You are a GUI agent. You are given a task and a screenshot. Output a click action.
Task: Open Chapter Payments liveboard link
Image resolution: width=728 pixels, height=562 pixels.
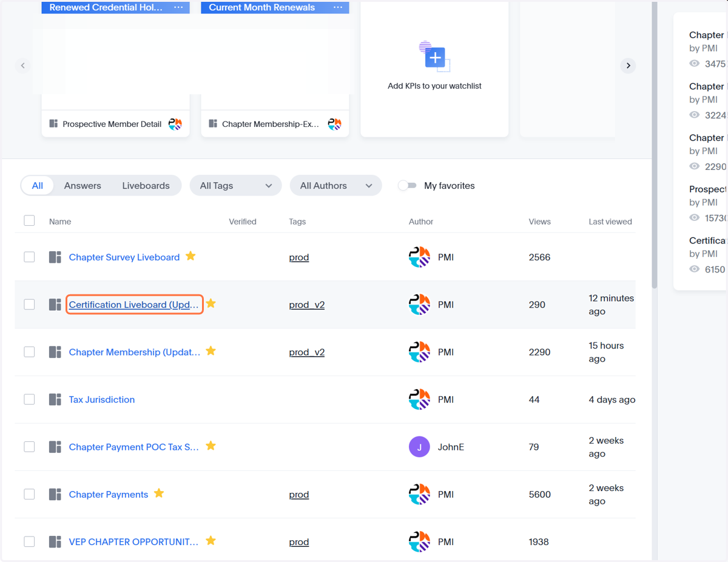(x=109, y=495)
